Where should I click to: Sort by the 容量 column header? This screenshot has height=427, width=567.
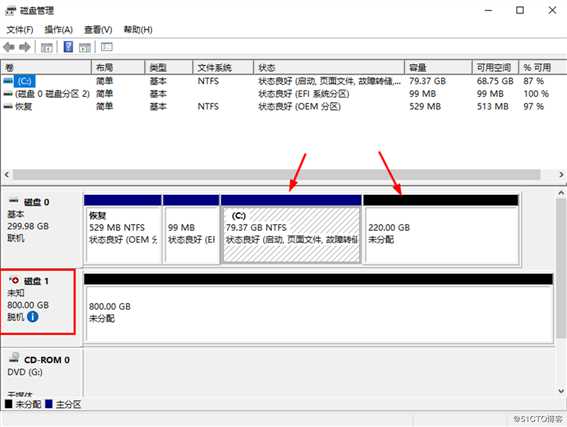[x=438, y=68]
